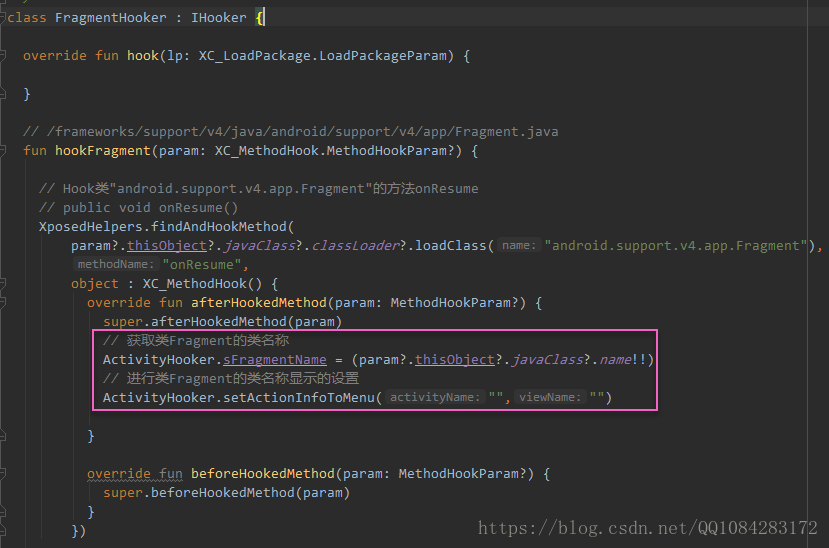Click the super.beforeHookedMethod(param) call
This screenshot has height=548, width=829.
click(x=226, y=493)
